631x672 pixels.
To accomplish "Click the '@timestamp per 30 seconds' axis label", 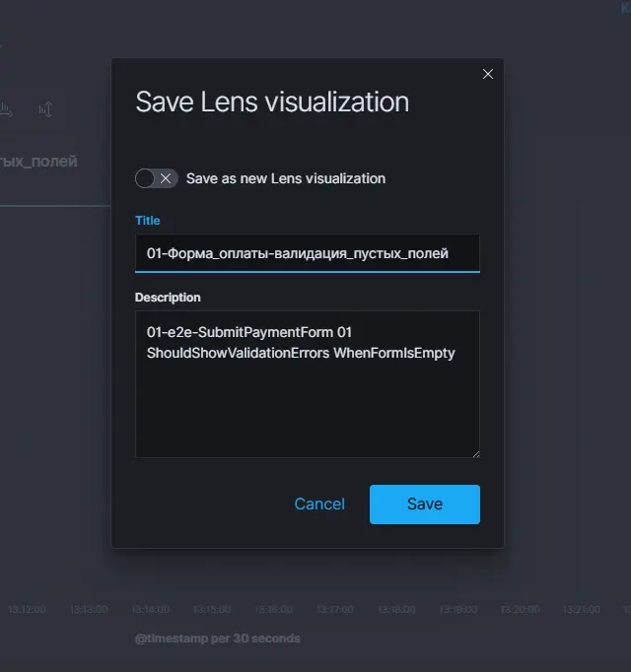I will tap(217, 638).
